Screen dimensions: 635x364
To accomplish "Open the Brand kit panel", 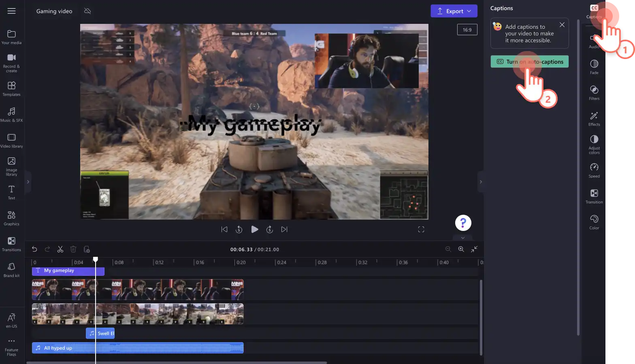I will (x=11, y=270).
